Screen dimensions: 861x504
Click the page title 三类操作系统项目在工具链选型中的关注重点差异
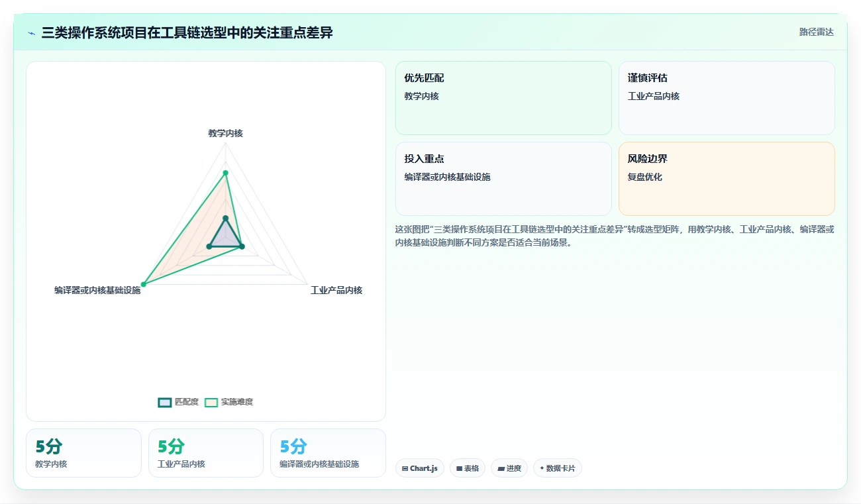pyautogui.click(x=187, y=32)
